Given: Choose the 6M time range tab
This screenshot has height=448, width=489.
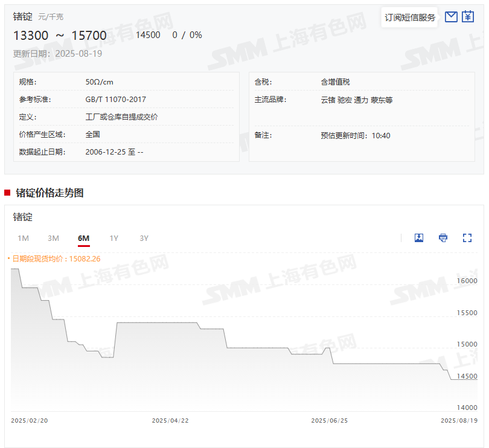Looking at the screenshot, I should coord(83,238).
